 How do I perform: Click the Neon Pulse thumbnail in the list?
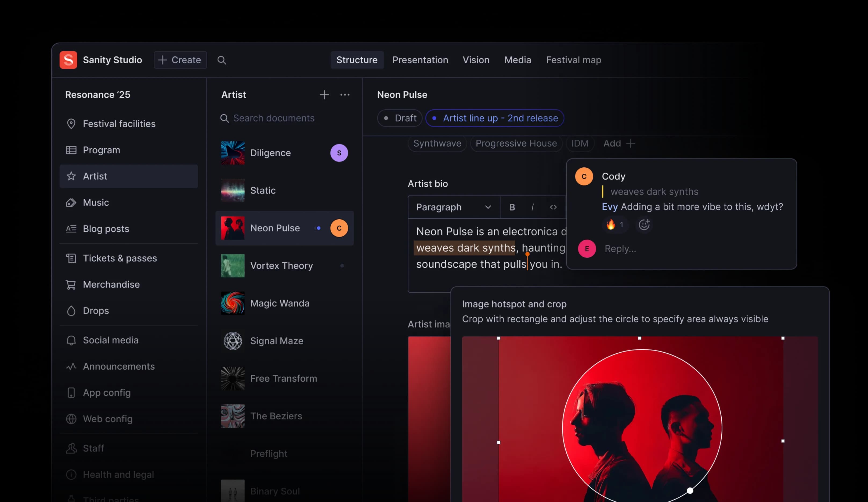(233, 228)
